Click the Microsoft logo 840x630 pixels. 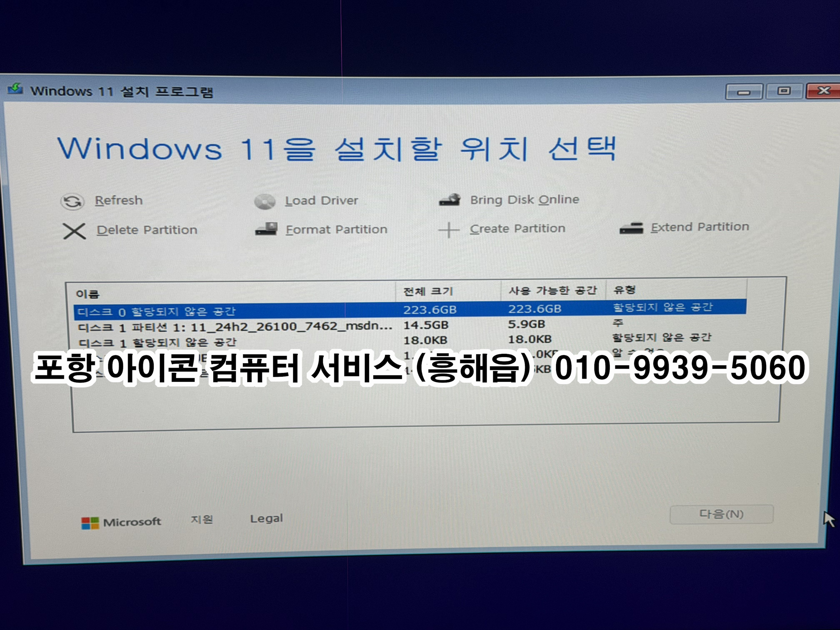[x=121, y=522]
